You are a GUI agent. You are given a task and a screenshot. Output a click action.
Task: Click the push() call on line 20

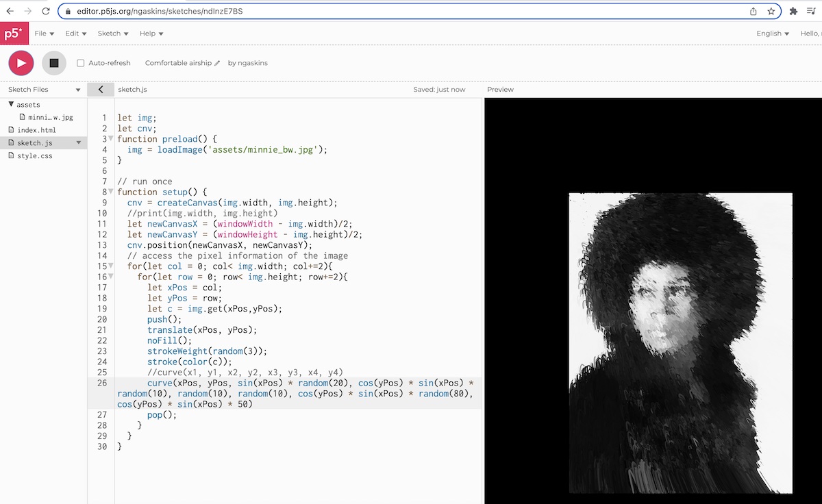[165, 319]
